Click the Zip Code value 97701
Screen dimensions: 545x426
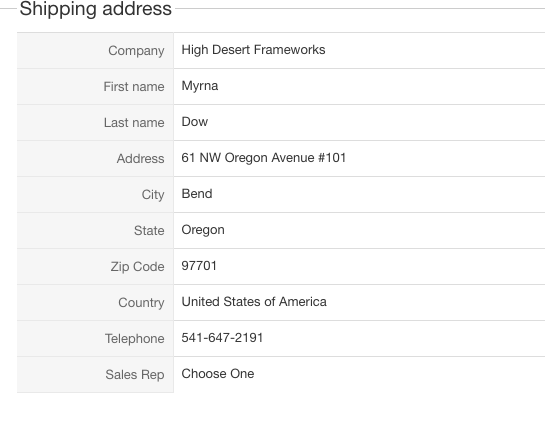199,266
